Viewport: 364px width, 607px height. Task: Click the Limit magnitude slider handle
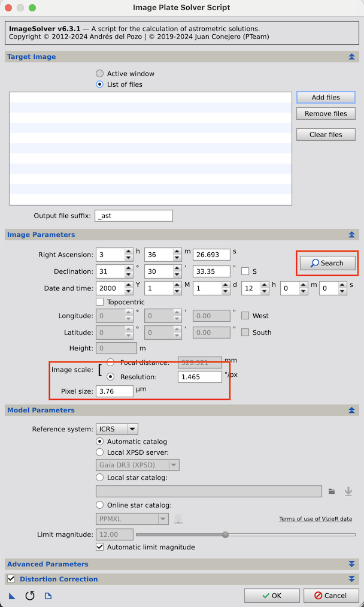(x=225, y=534)
